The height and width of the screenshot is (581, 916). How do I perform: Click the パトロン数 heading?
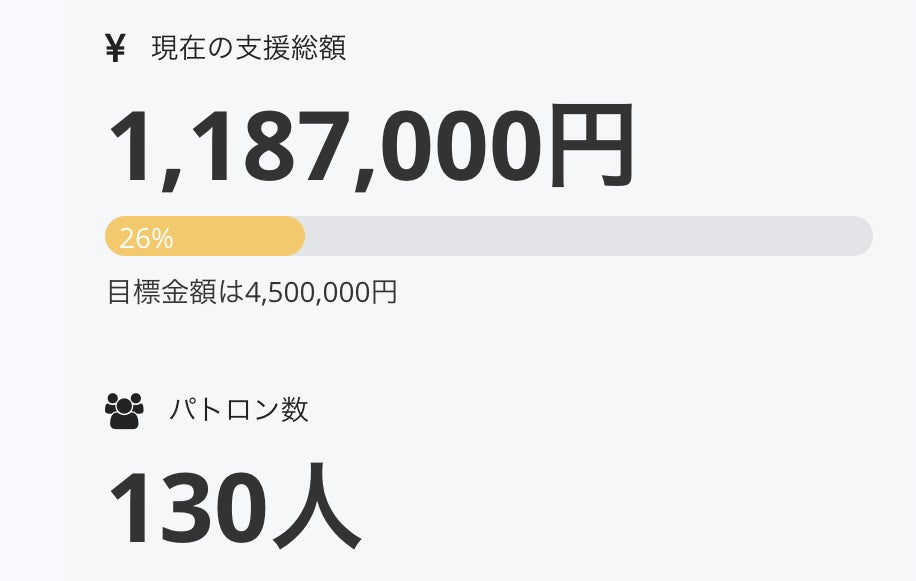point(239,410)
